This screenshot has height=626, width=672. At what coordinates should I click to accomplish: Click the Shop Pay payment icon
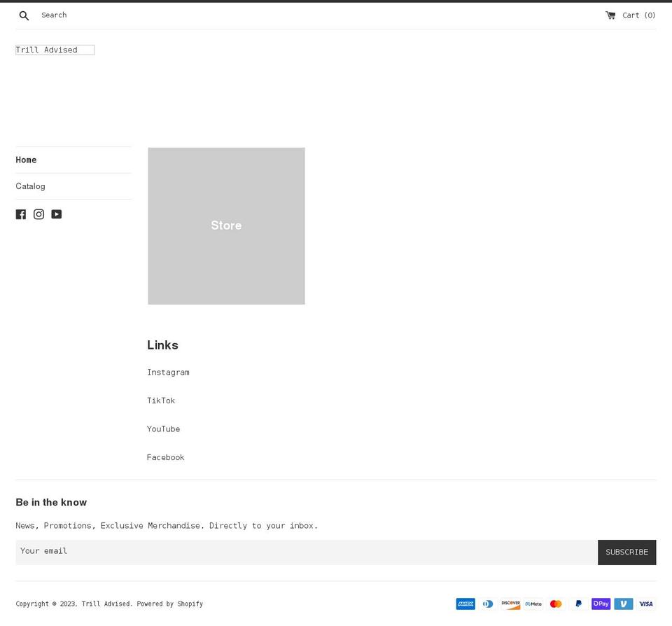coord(601,604)
